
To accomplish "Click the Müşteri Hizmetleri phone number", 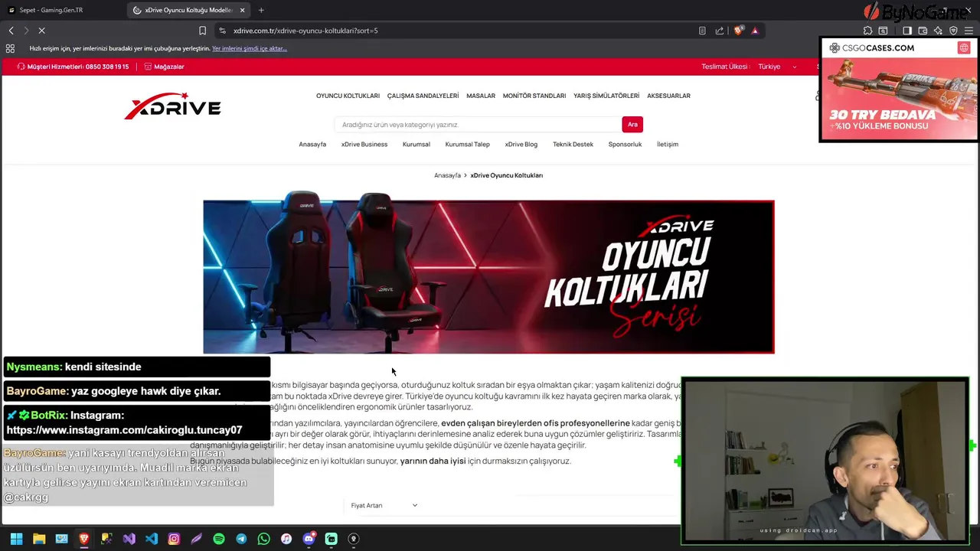I will (x=73, y=67).
